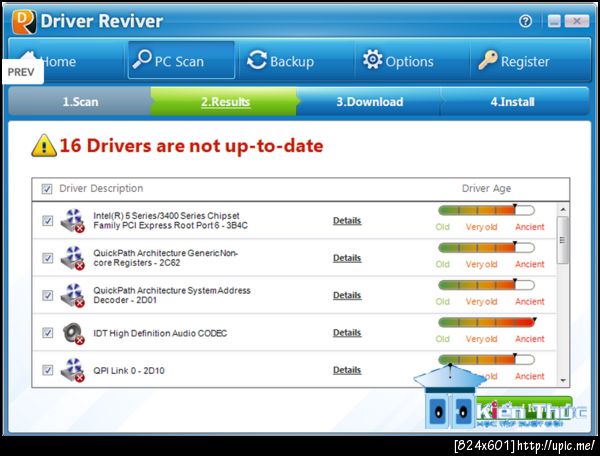Open the Backup tab

point(296,60)
